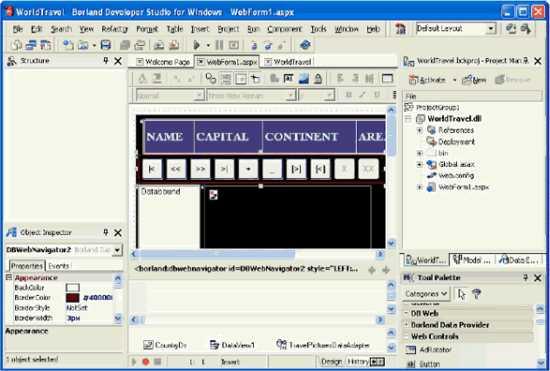Click the help globe toolbar icon
Screen dimensions: 550x371
click(305, 45)
